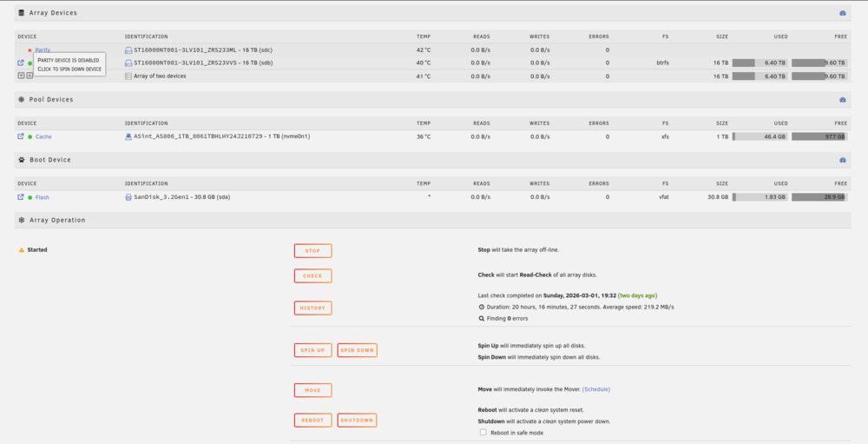
Task: Click the Array Operation snowflake header icon
Action: (x=22, y=220)
